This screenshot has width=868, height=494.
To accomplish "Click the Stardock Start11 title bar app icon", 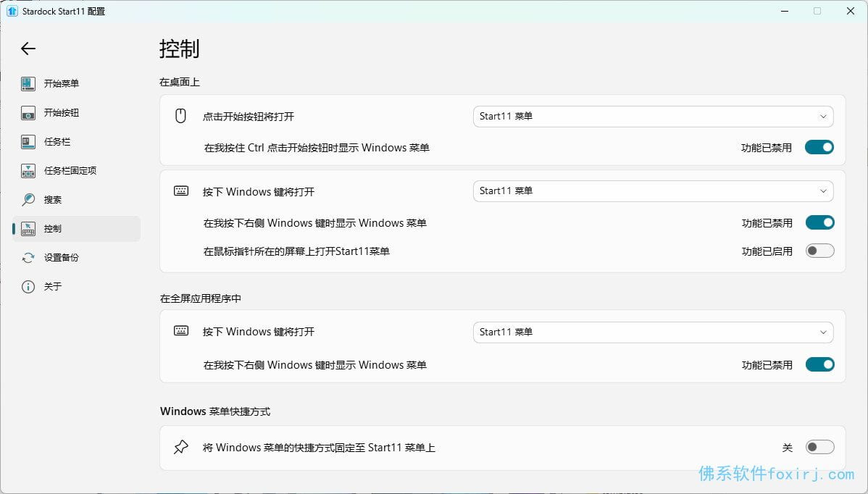I will click(x=12, y=11).
